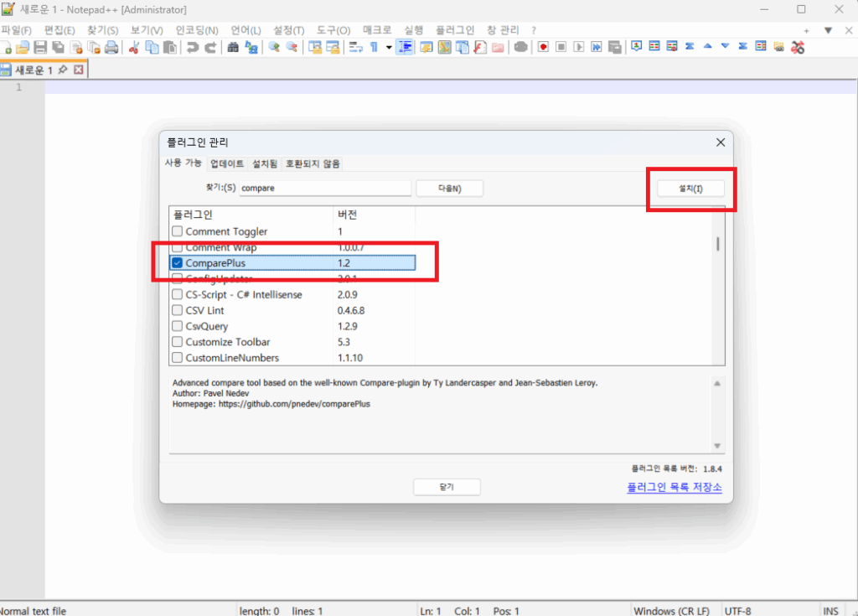Viewport: 858px width, 616px height.
Task: Show all characters via the pilcrow icon
Action: tap(375, 47)
